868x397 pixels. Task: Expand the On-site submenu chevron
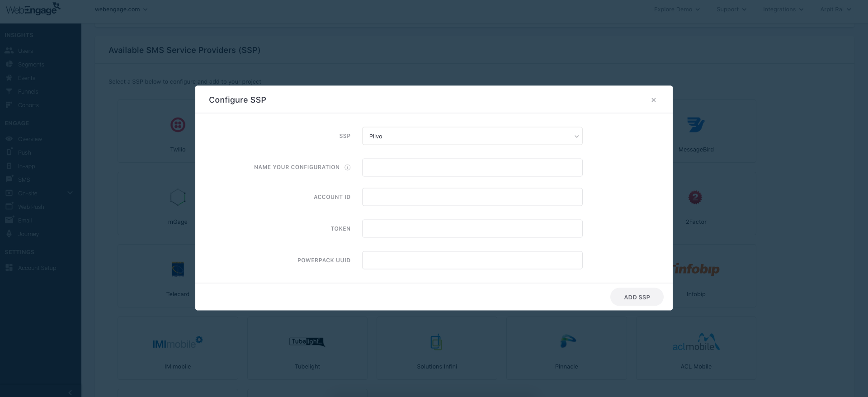[70, 193]
